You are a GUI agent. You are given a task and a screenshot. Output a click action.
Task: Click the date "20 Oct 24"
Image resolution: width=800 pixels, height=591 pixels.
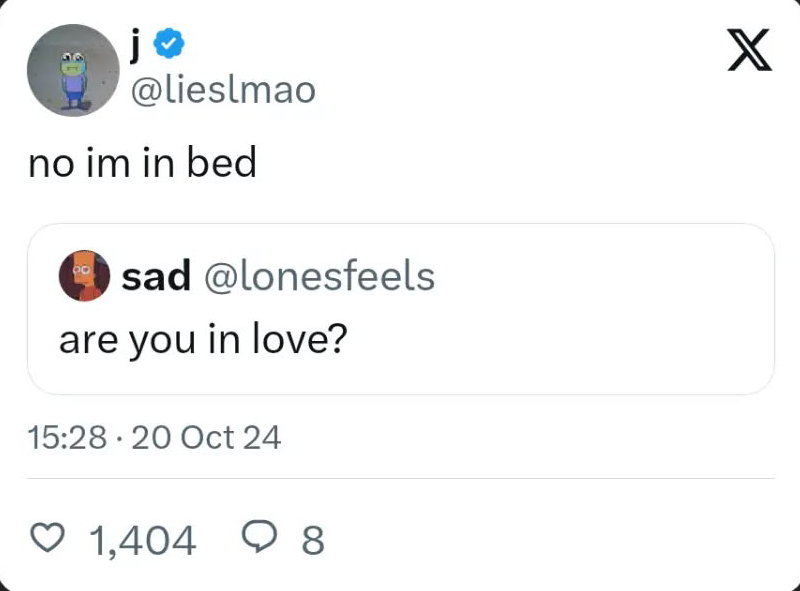(206, 437)
